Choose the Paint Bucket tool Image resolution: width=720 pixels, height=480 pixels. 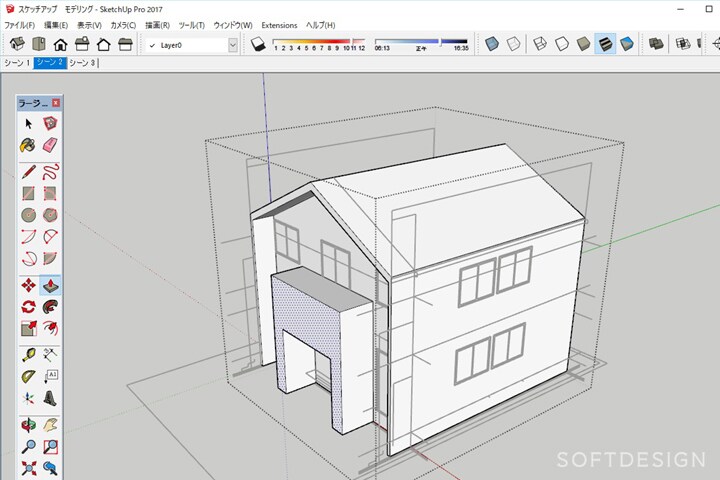28,145
